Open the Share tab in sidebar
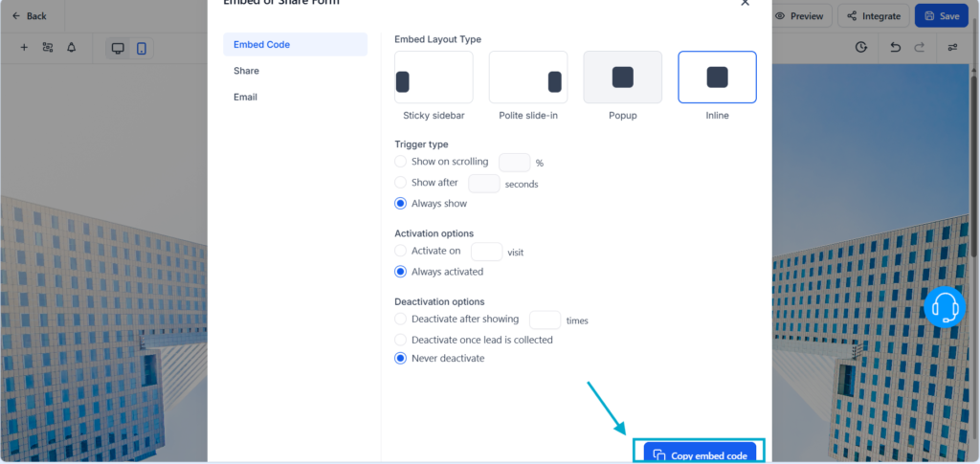The height and width of the screenshot is (464, 980). pos(246,71)
